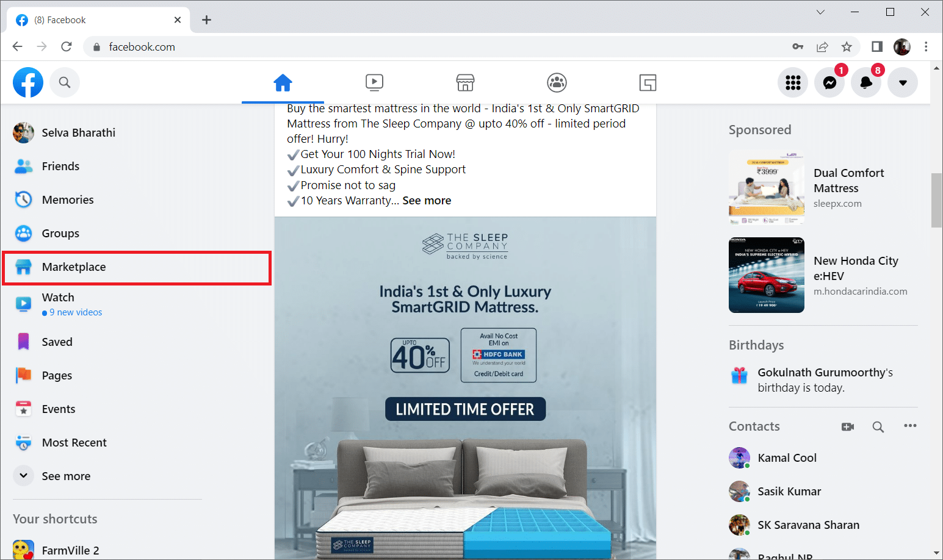This screenshot has width=943, height=560.
Task: Reload the page
Action: pos(67,47)
